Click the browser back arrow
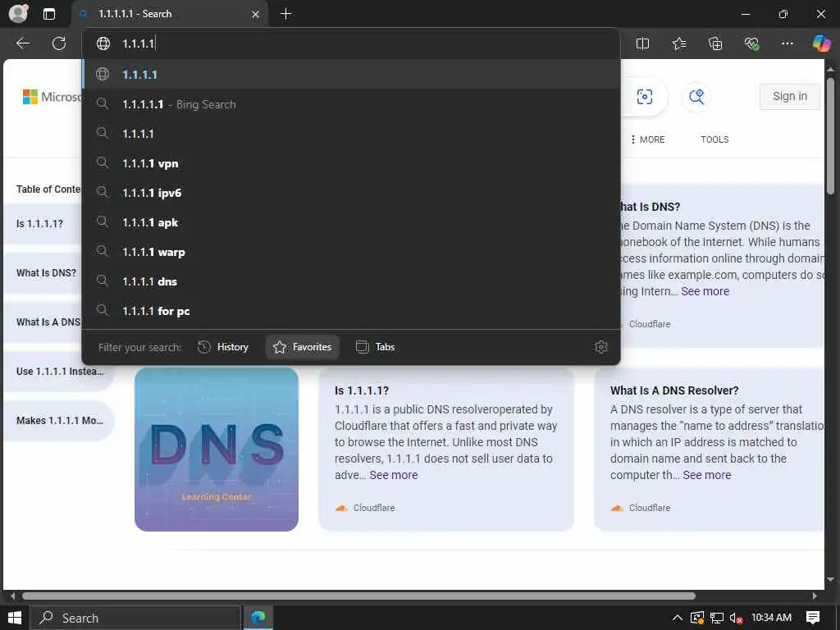The width and height of the screenshot is (840, 630). coord(22,43)
